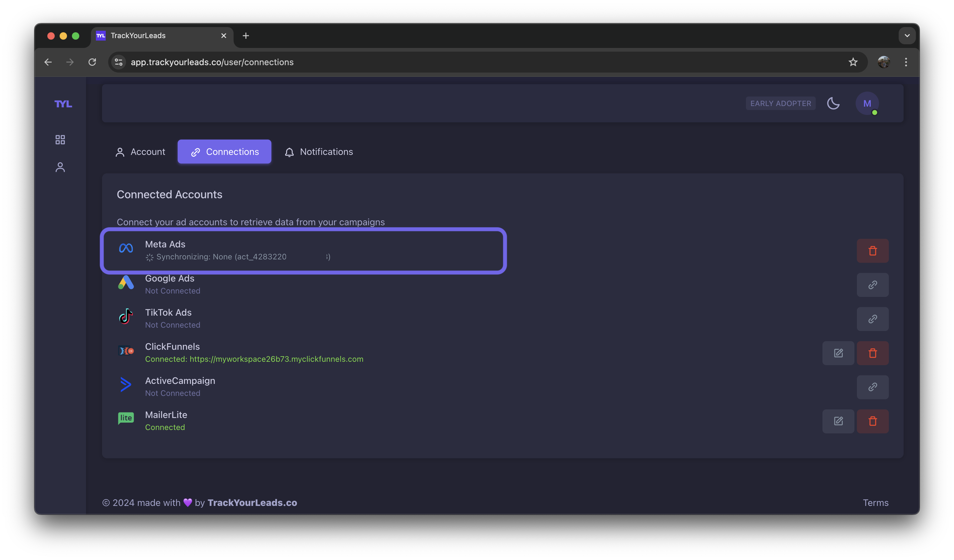
Task: Go forward with the browser forward arrow
Action: pyautogui.click(x=70, y=62)
